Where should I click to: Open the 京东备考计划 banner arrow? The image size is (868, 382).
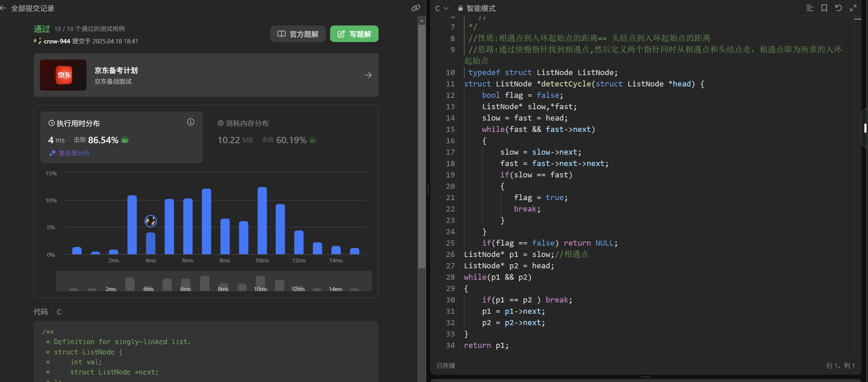pyautogui.click(x=368, y=75)
